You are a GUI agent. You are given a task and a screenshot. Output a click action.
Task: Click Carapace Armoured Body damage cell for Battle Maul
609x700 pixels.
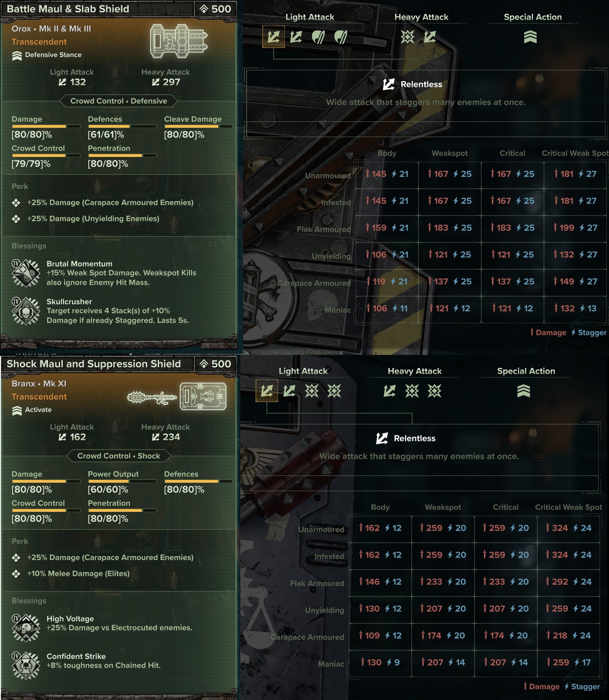(x=387, y=281)
